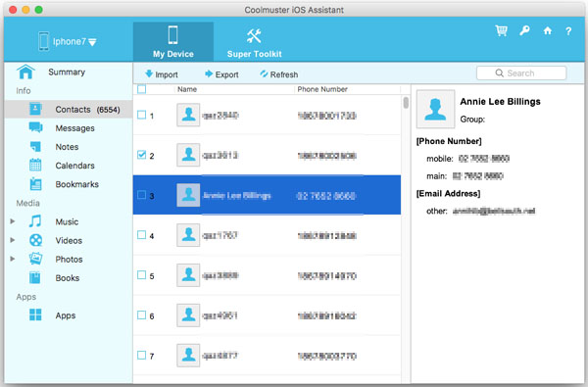Open Summary in the sidebar

click(67, 72)
